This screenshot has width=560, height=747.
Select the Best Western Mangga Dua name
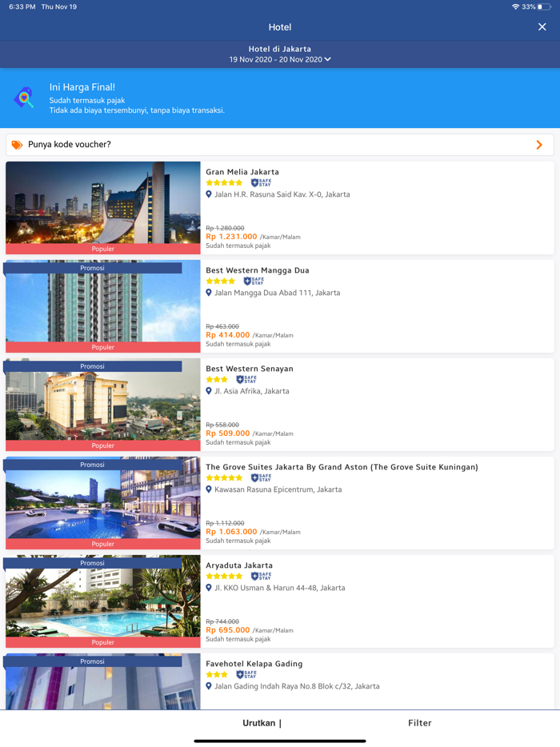[258, 270]
